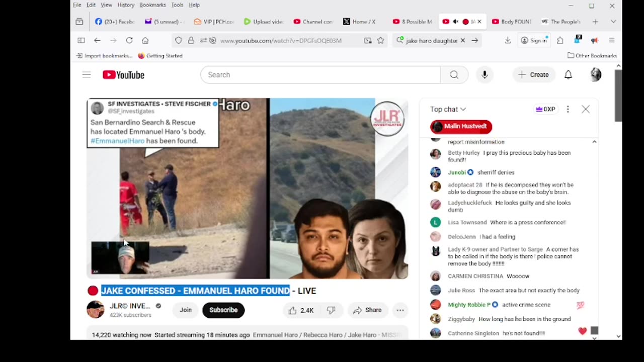
Task: Switch to the VIP PCH.com tab
Action: (214, 22)
